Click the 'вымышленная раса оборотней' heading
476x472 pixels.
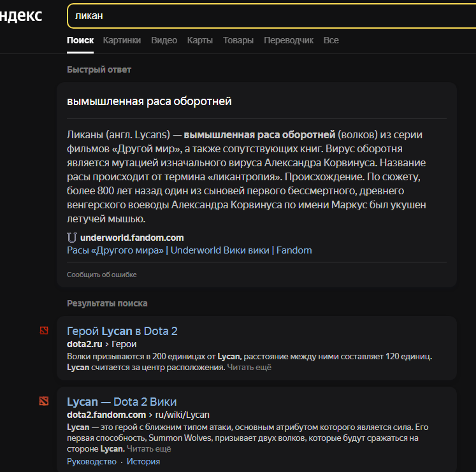point(149,101)
